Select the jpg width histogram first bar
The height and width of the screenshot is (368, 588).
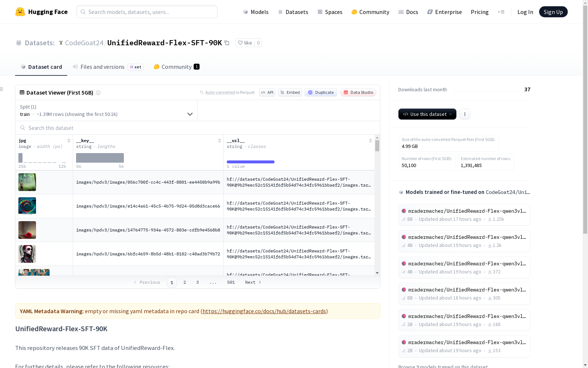point(21,158)
